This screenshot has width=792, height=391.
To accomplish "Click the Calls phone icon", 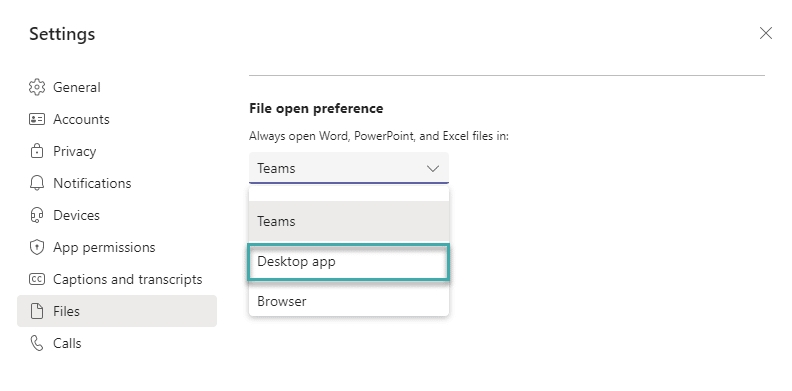I will 37,343.
